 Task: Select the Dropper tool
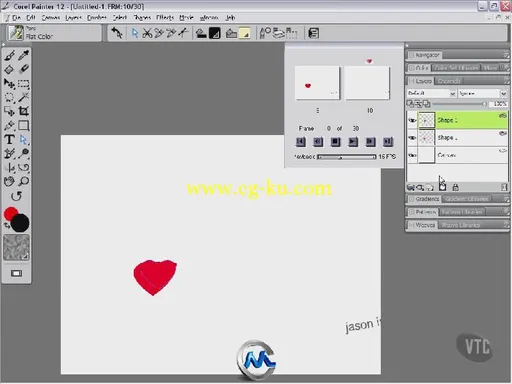click(23, 55)
